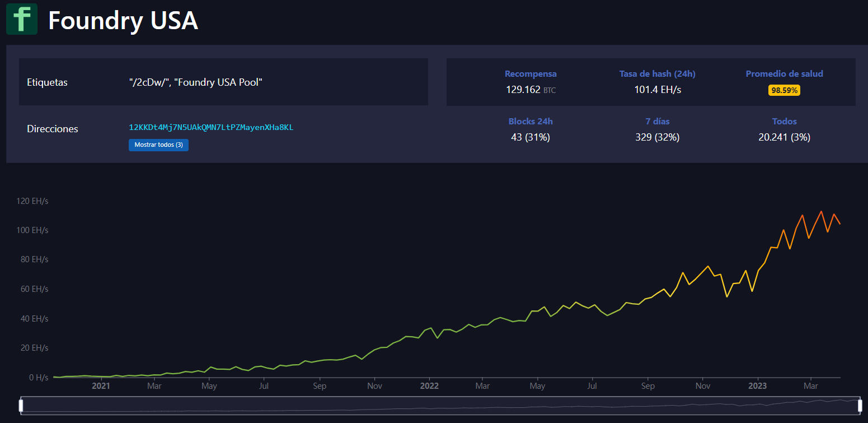
Task: Expand addresses with Mostrar todos (3)
Action: (x=158, y=145)
